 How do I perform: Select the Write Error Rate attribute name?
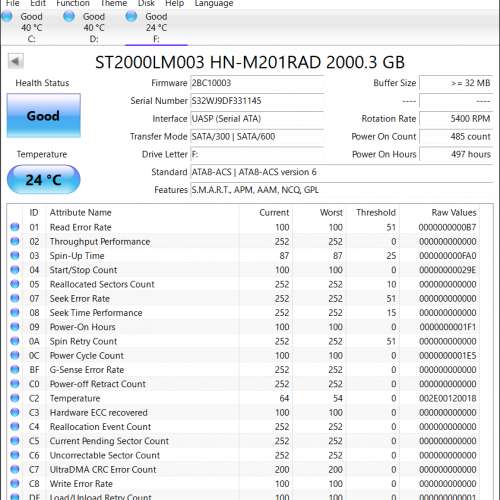click(81, 483)
